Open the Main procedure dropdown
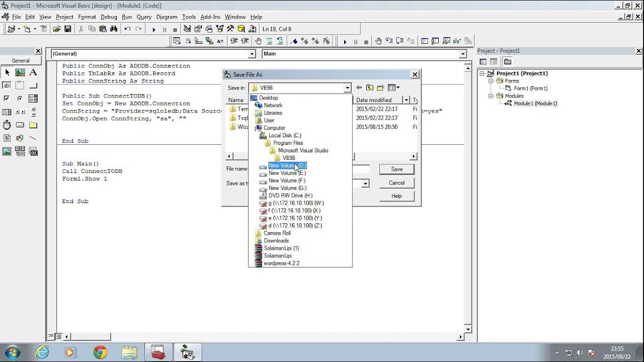This screenshot has width=644, height=362. (x=462, y=54)
